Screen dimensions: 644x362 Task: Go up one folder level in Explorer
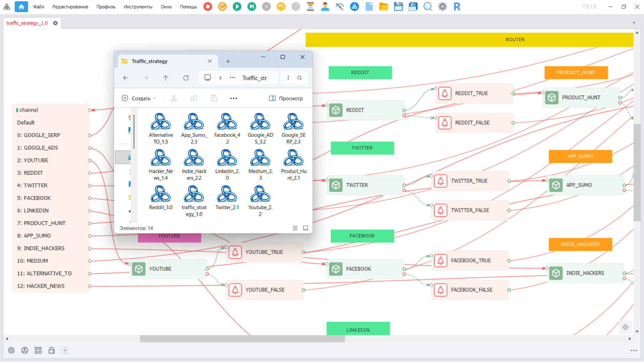click(166, 78)
